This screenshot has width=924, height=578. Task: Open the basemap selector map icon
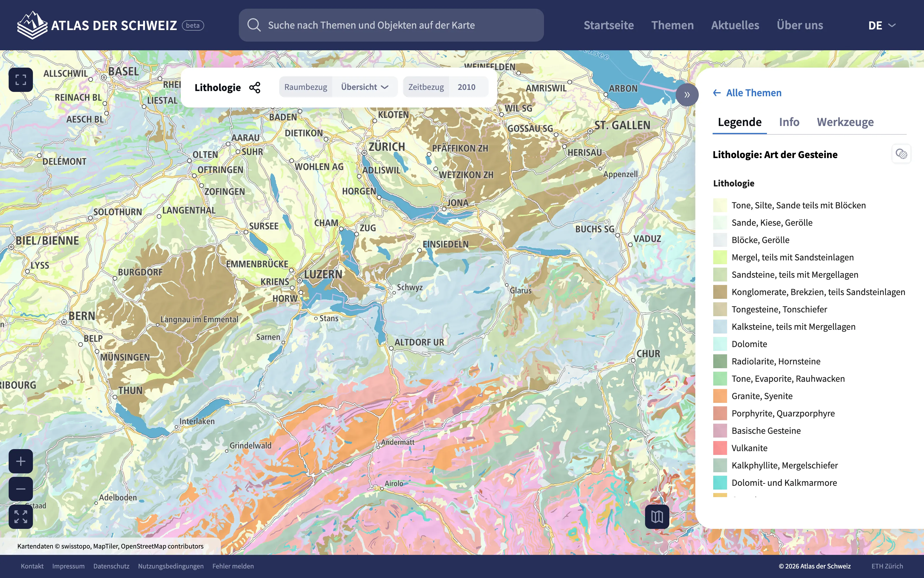[x=657, y=517]
